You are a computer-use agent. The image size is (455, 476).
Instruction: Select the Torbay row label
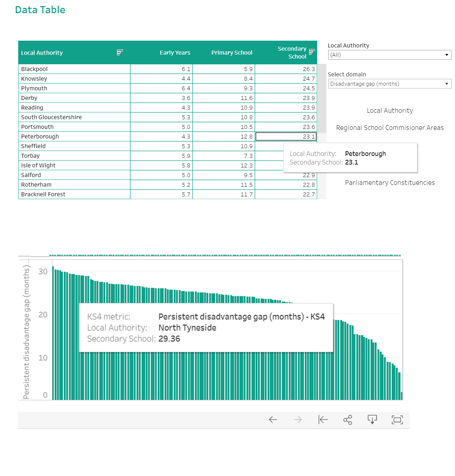point(30,156)
